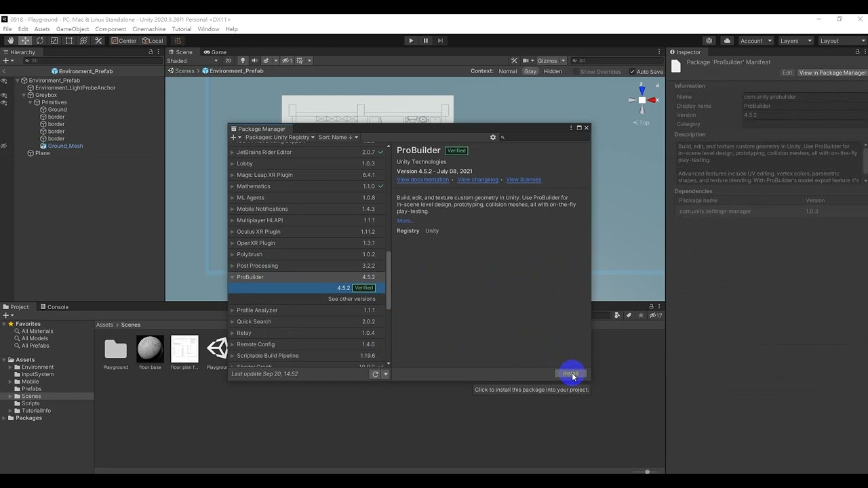This screenshot has width=868, height=488.
Task: Set context to Hidden
Action: [x=553, y=71]
